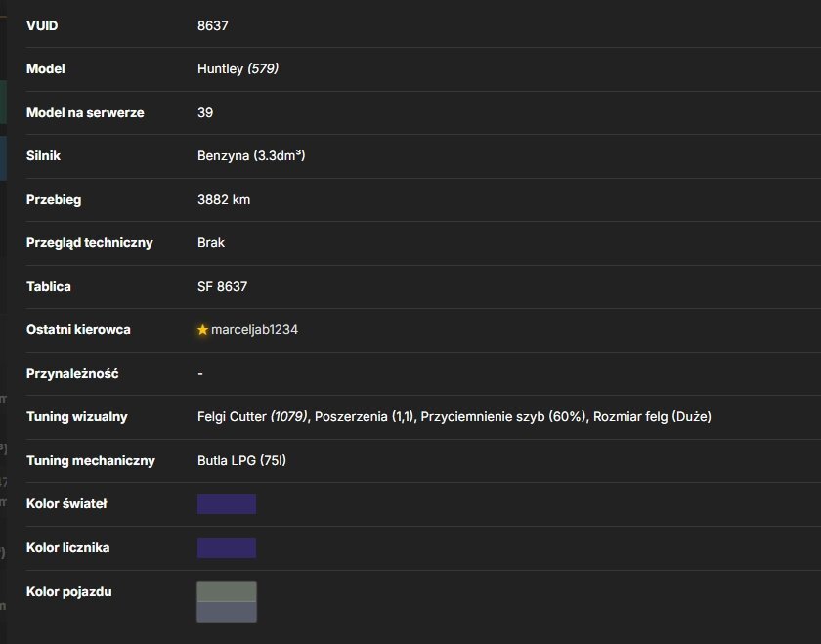Open the marceljab1234 driver profile link
The image size is (821, 644).
pyautogui.click(x=254, y=330)
